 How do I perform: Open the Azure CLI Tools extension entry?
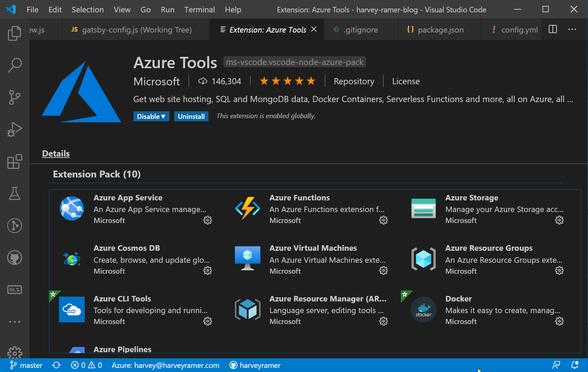[x=137, y=310]
